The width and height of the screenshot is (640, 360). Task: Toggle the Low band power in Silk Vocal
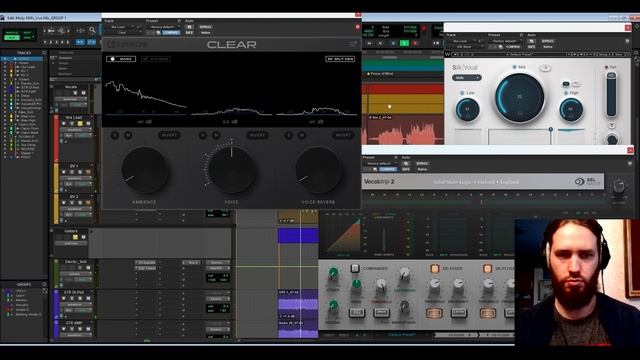coord(462,93)
